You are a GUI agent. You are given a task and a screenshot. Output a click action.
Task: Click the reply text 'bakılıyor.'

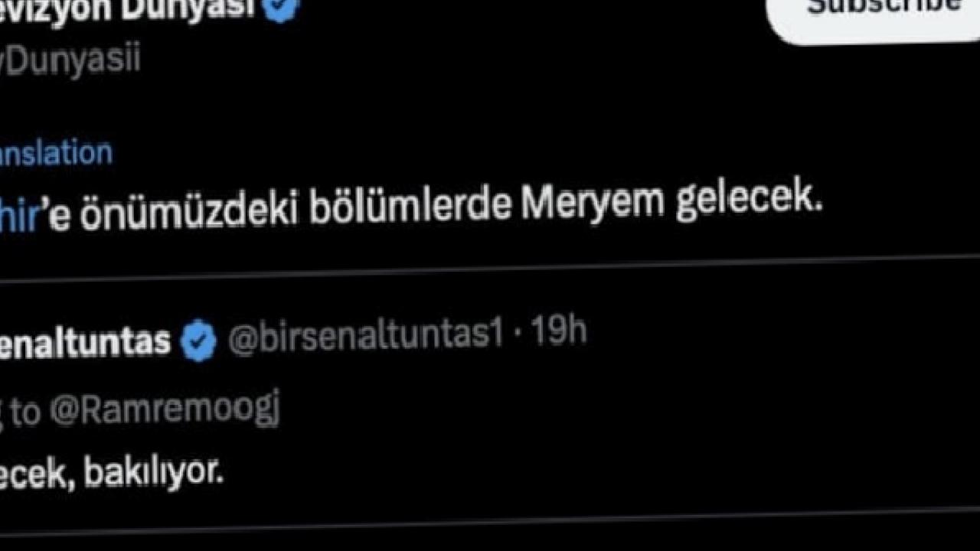[153, 473]
